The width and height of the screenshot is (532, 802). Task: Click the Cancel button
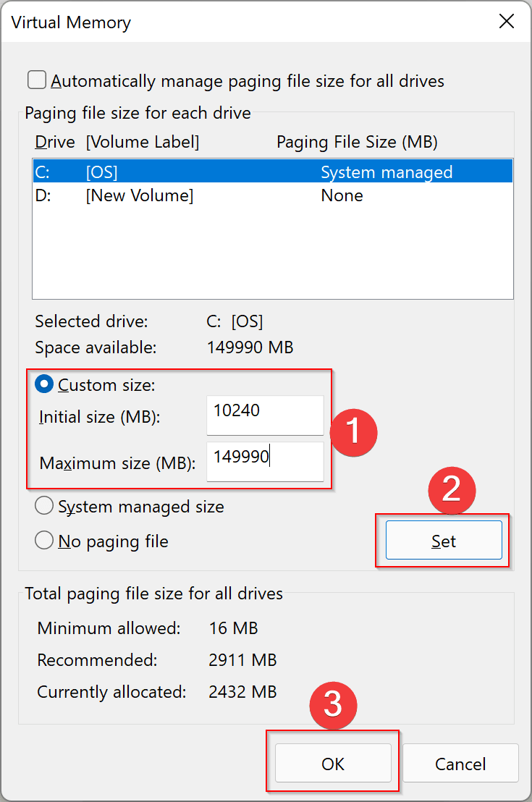pos(460,764)
